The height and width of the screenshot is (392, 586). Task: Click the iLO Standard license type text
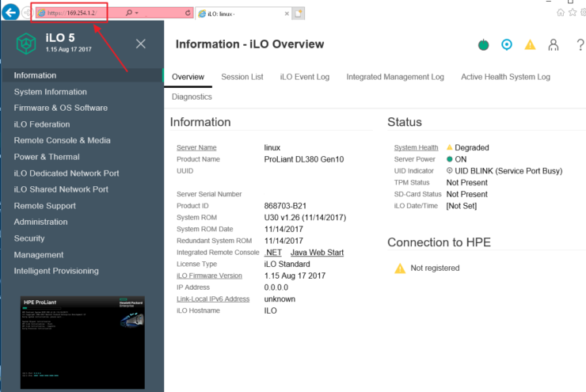pyautogui.click(x=287, y=265)
